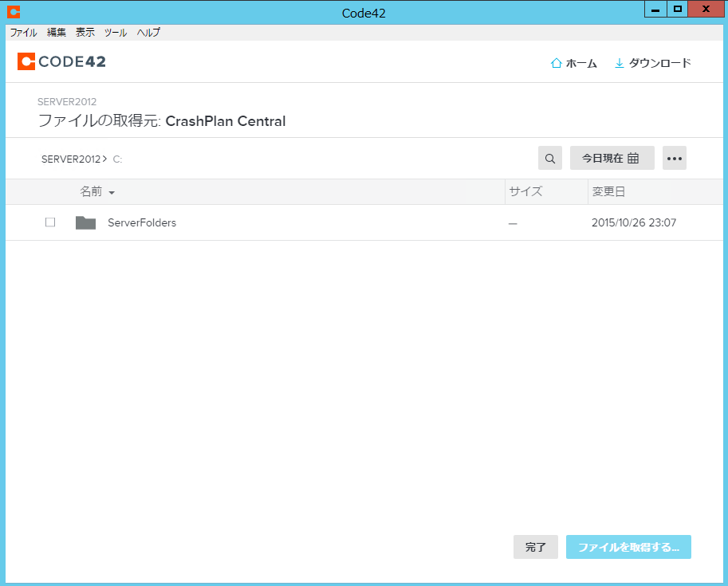Click ファイルを取得する... button

coord(628,547)
